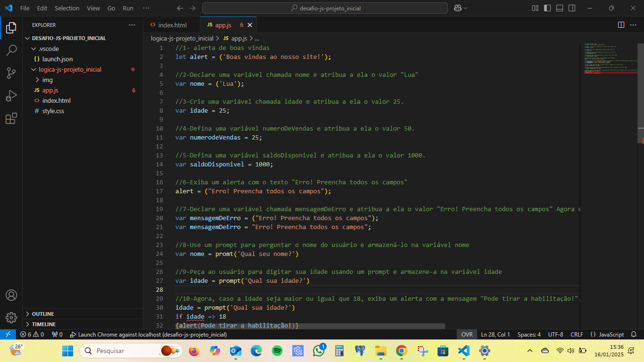This screenshot has width=644, height=362.
Task: Click Launch Chrome against localhost status item
Action: [148, 334]
